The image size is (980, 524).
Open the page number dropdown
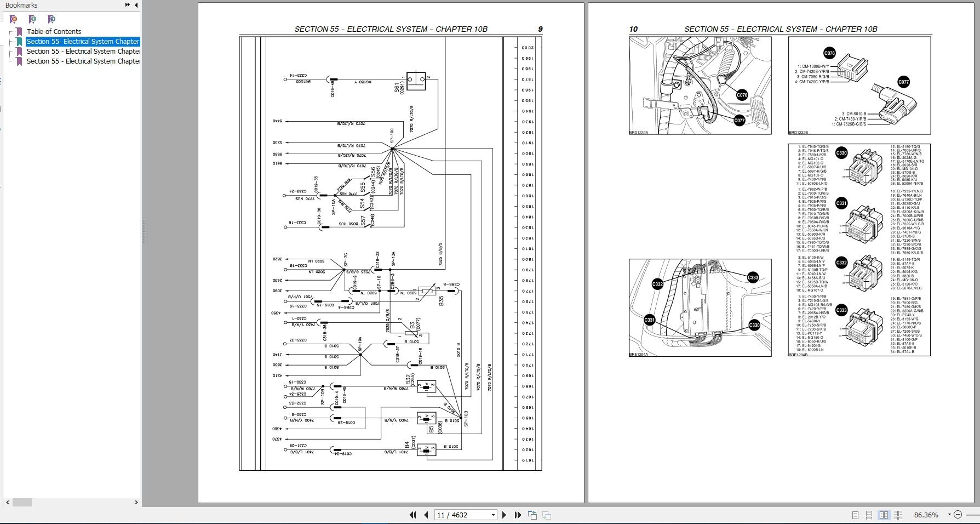coord(493,515)
